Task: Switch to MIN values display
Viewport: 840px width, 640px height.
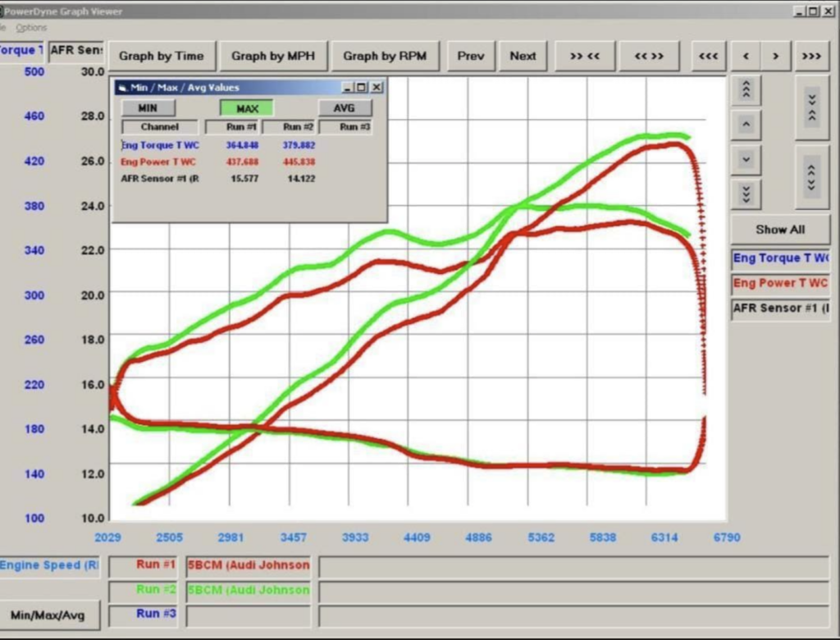Action: click(148, 108)
